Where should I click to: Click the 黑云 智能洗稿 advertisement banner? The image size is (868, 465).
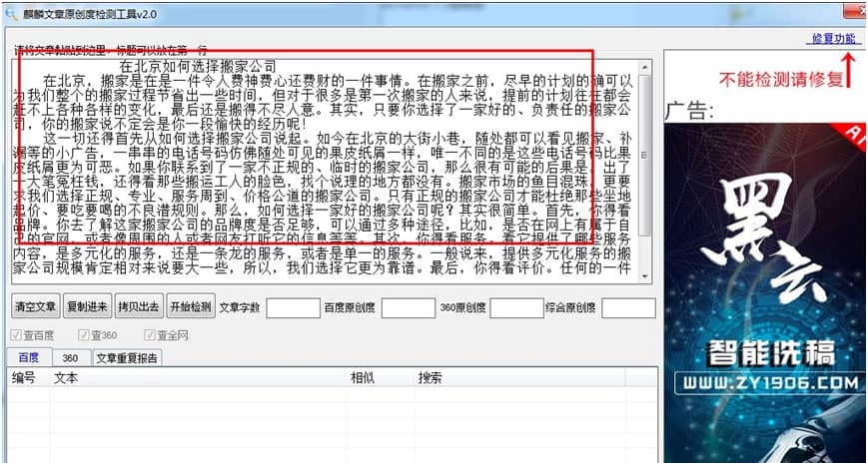[x=764, y=292]
